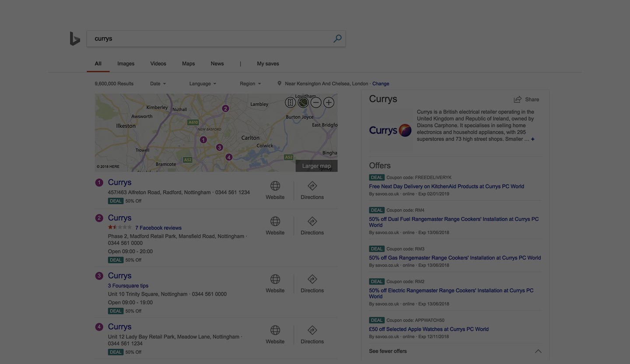This screenshot has width=630, height=364.
Task: Open the Madford Retail Park Currys title
Action: click(x=120, y=218)
